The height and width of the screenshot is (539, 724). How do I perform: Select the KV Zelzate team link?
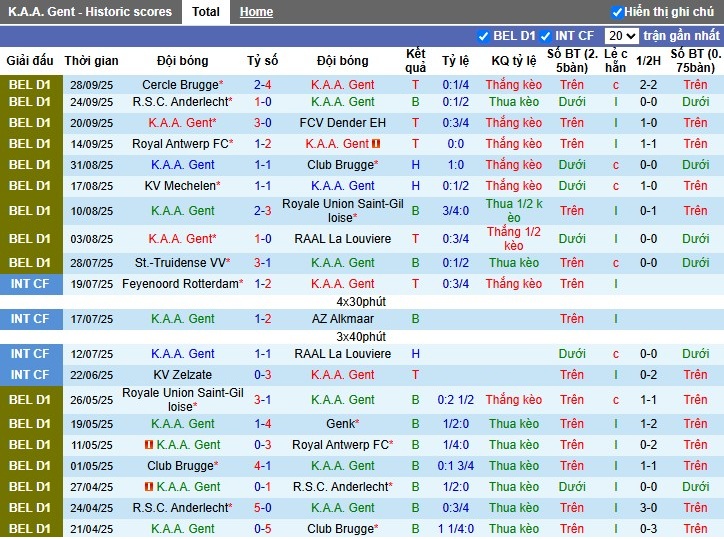(x=181, y=375)
